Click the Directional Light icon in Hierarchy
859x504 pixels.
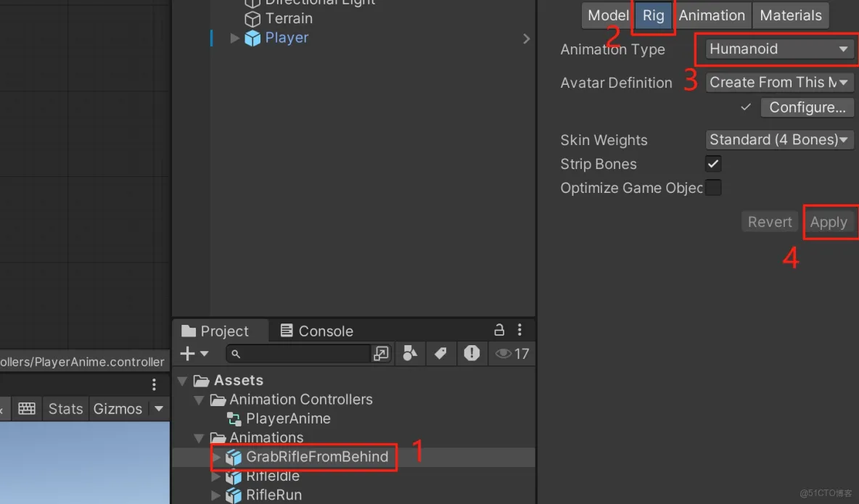coord(252,3)
